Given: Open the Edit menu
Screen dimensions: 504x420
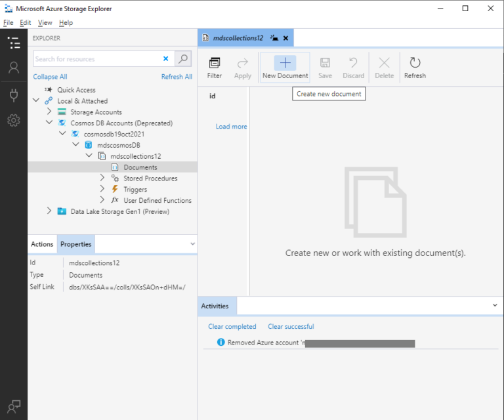Looking at the screenshot, I should pyautogui.click(x=26, y=22).
